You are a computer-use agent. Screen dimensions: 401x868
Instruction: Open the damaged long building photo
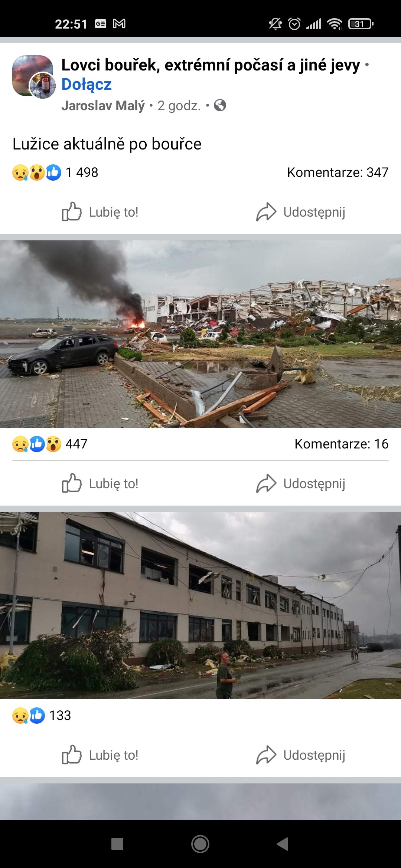(x=200, y=605)
